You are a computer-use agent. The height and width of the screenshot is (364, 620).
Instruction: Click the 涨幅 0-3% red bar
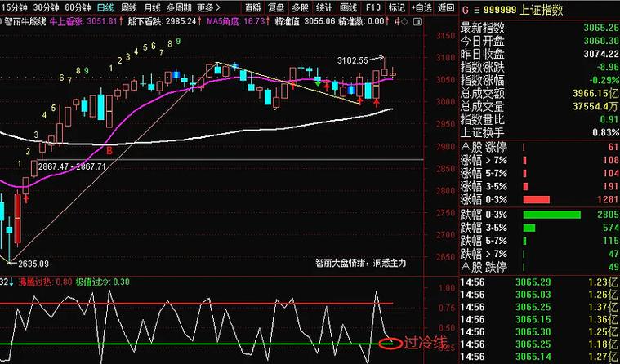[x=536, y=200]
